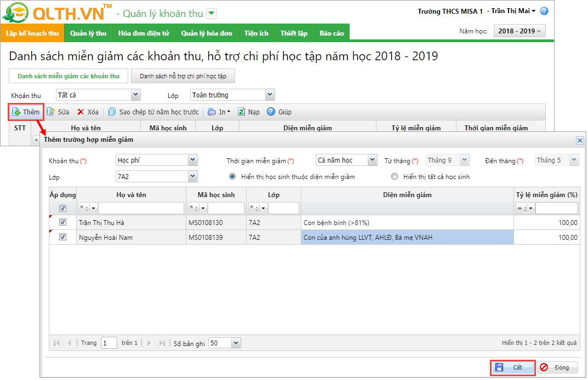588x380 pixels.
Task: Close the Thêm trường hợp miễn giảm dialog
Action: click(580, 140)
